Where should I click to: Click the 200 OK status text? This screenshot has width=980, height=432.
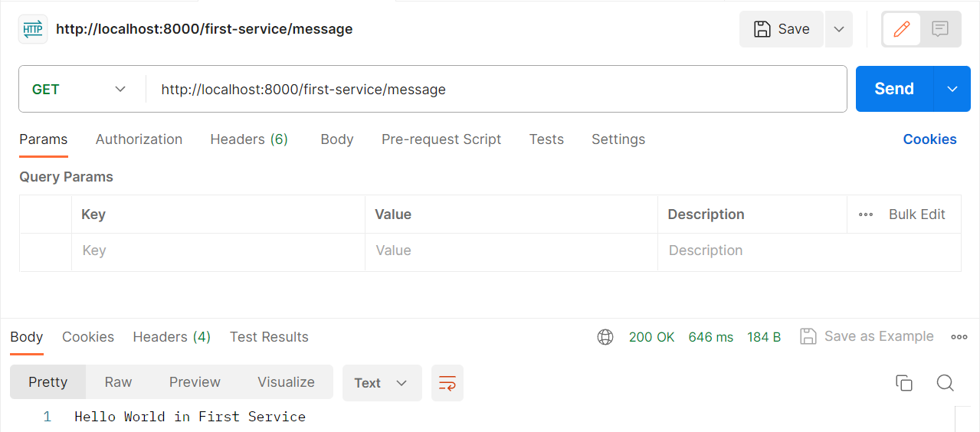(x=652, y=337)
